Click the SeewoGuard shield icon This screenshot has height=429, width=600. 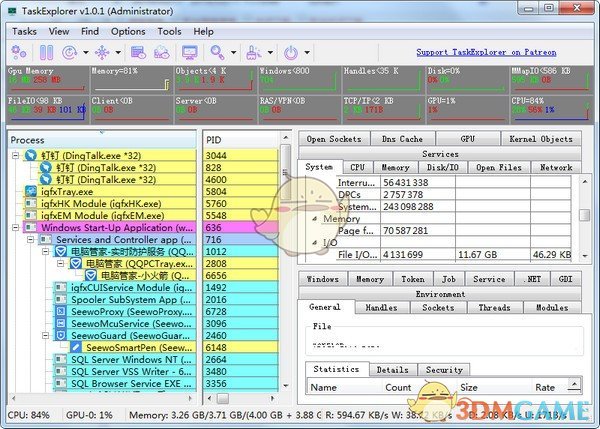click(61, 336)
